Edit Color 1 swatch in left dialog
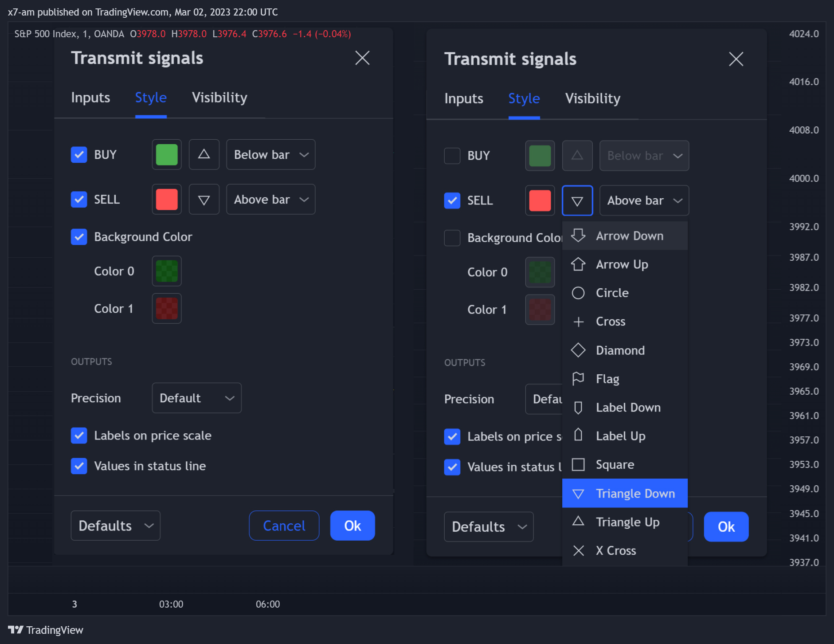 click(x=167, y=308)
